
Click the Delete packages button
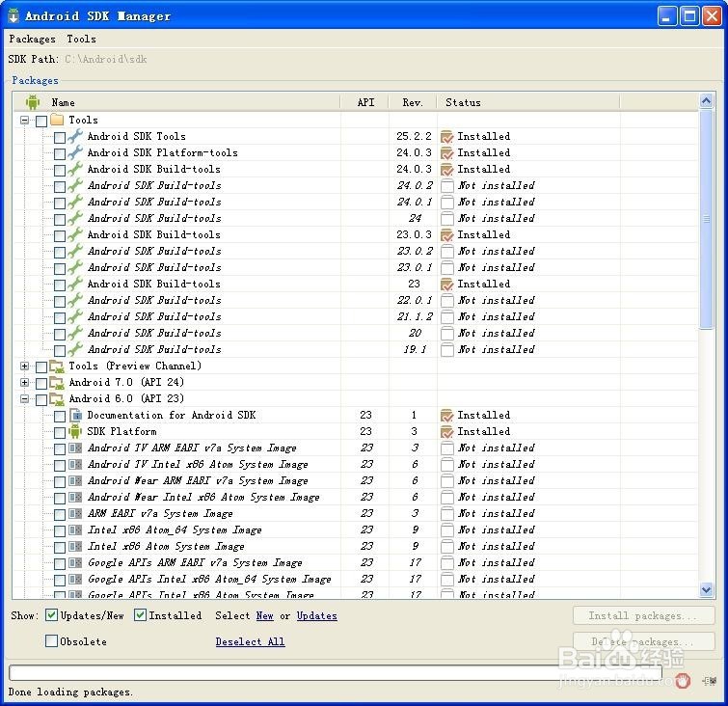[643, 641]
